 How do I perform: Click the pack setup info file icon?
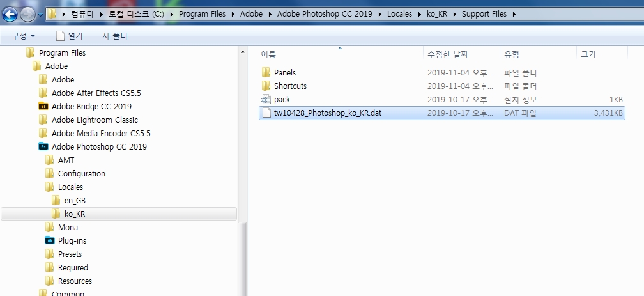click(x=266, y=100)
